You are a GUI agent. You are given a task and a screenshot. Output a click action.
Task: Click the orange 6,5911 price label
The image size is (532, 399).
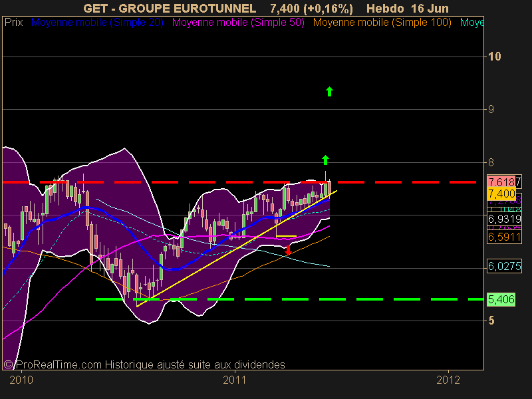pyautogui.click(x=504, y=237)
